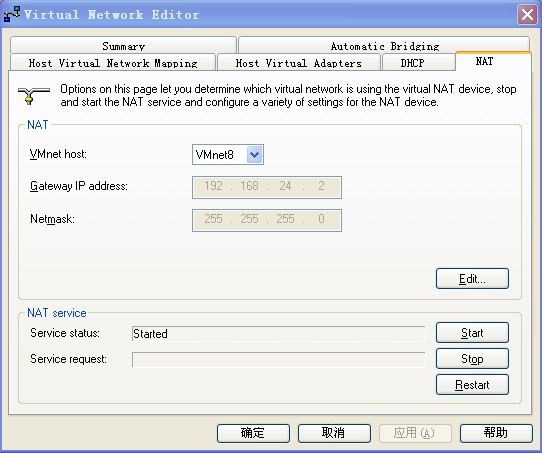Click the 'NAT service' group heading
Viewport: 542px width, 453px height.
coord(57,313)
